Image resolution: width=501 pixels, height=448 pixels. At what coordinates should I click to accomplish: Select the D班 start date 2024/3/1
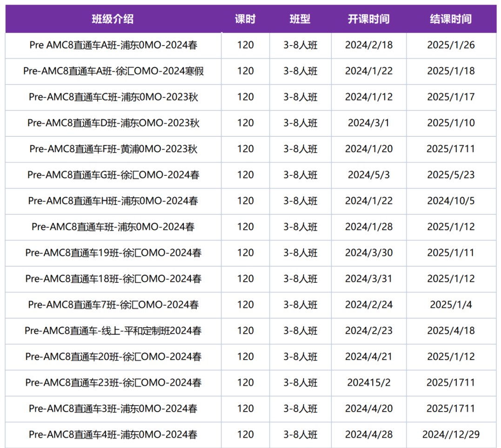click(369, 123)
